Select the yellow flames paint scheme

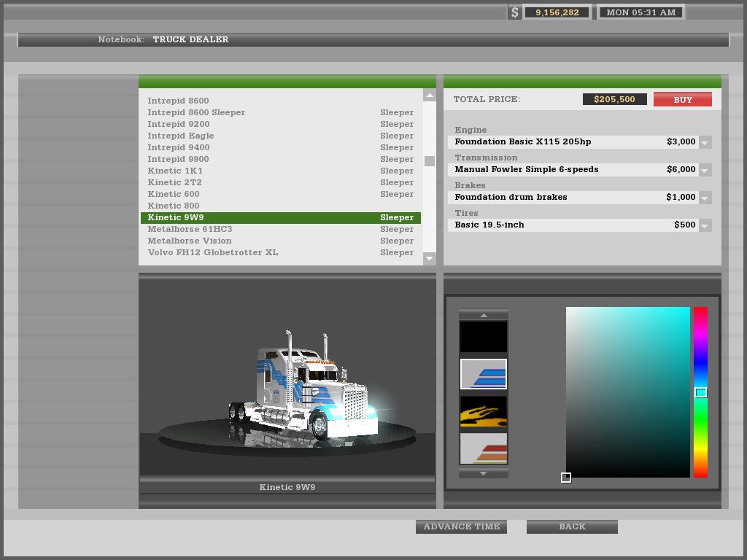point(483,412)
